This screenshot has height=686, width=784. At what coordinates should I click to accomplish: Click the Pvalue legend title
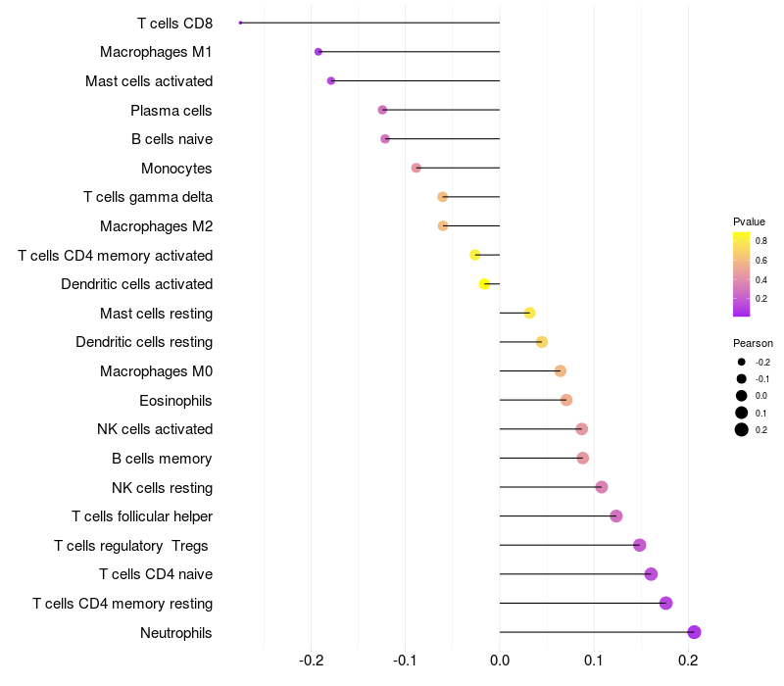(x=749, y=221)
